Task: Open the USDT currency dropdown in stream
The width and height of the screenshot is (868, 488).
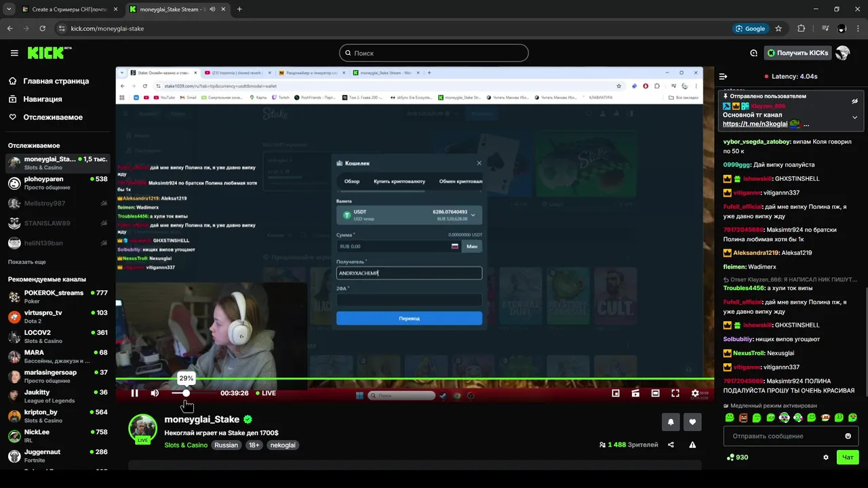Action: (x=409, y=215)
